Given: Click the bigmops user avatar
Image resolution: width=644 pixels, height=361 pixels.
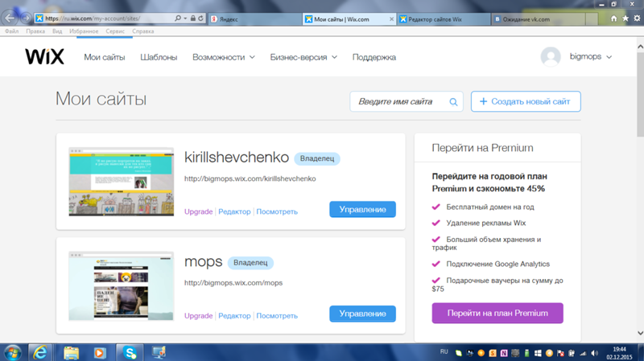Looking at the screenshot, I should coord(551,56).
